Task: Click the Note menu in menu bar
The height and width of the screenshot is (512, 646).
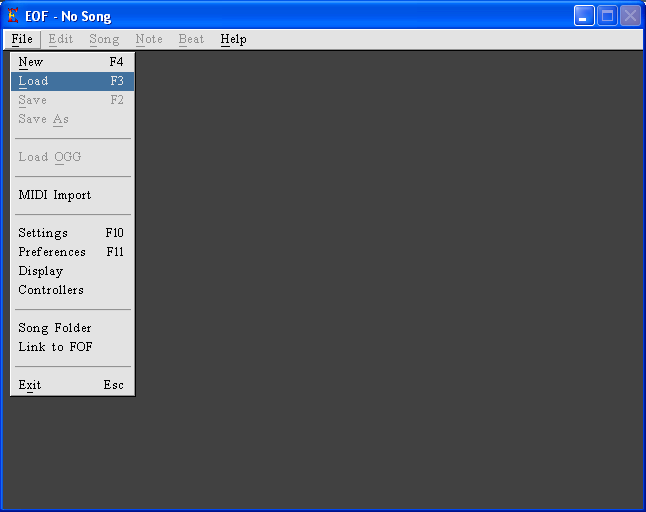Action: (x=149, y=39)
